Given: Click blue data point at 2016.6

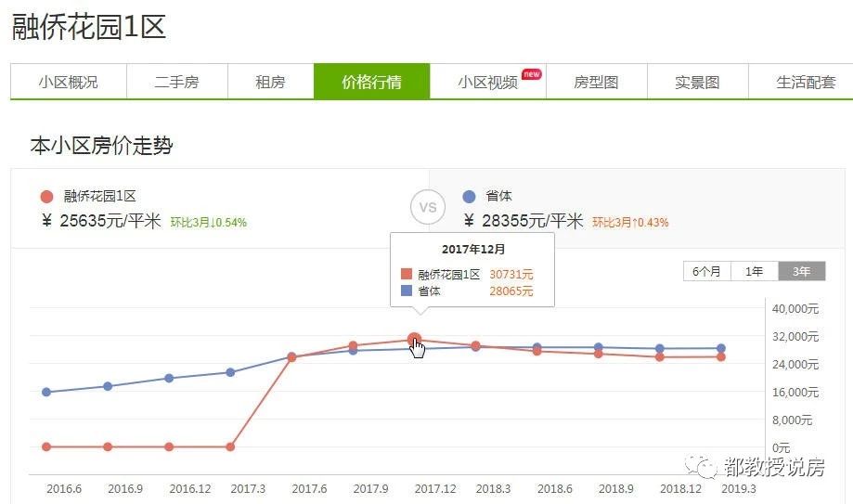Looking at the screenshot, I should [x=46, y=392].
